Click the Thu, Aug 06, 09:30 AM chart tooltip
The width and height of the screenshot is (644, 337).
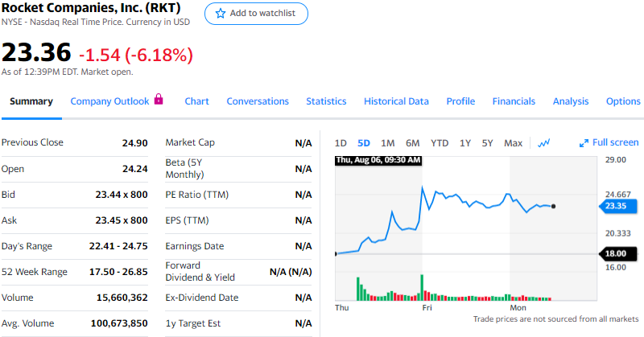pyautogui.click(x=378, y=160)
